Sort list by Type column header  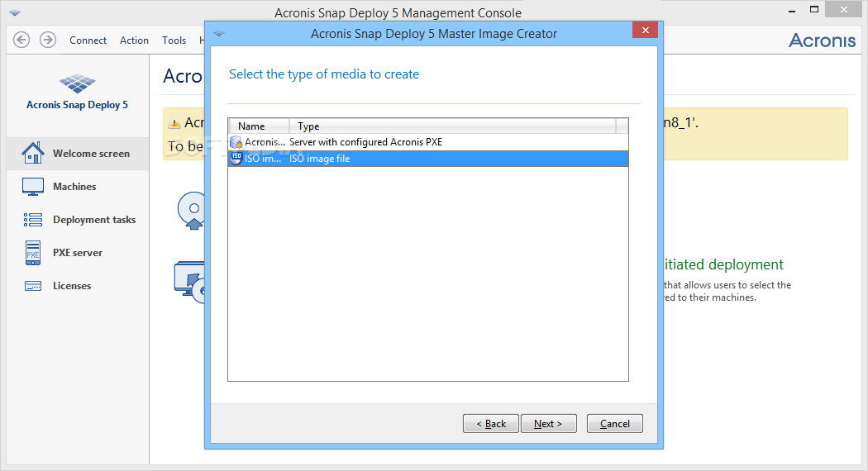[452, 126]
